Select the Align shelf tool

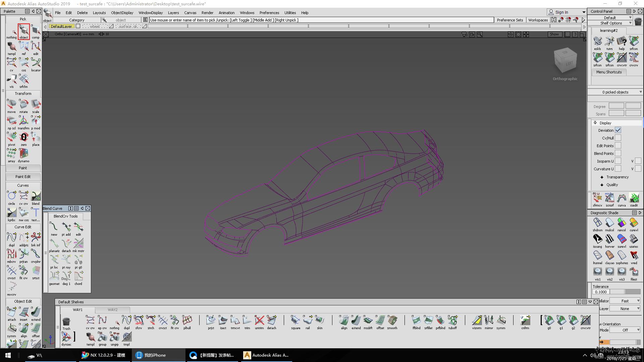pos(344,322)
